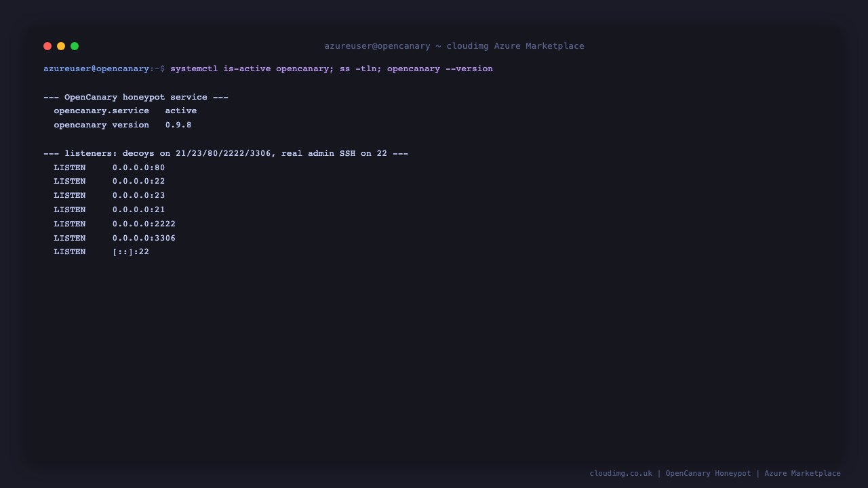Click the LISTEN [::]:22 row
This screenshot has height=488, width=868.
tap(101, 252)
